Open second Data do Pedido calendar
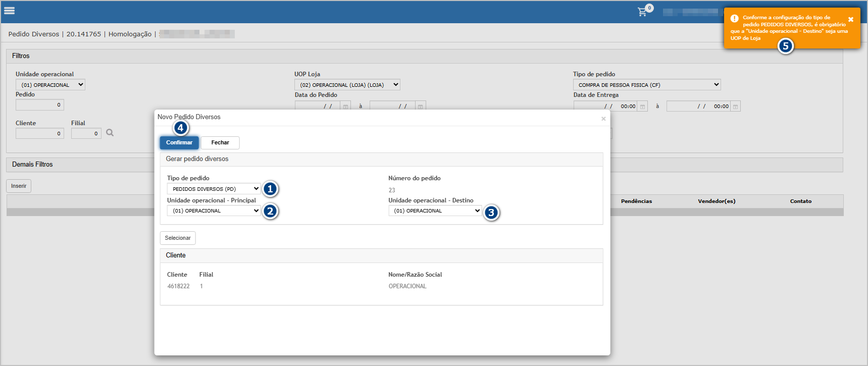This screenshot has height=366, width=868. [x=421, y=107]
